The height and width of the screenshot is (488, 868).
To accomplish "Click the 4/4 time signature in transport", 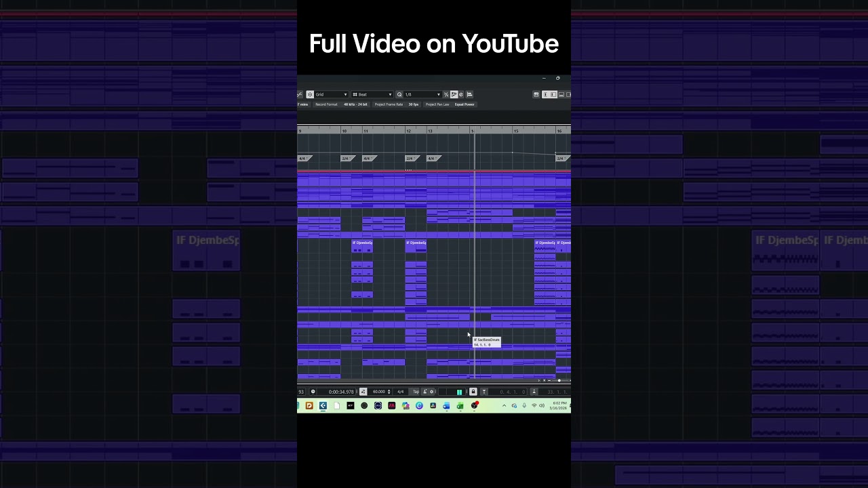I will [400, 392].
